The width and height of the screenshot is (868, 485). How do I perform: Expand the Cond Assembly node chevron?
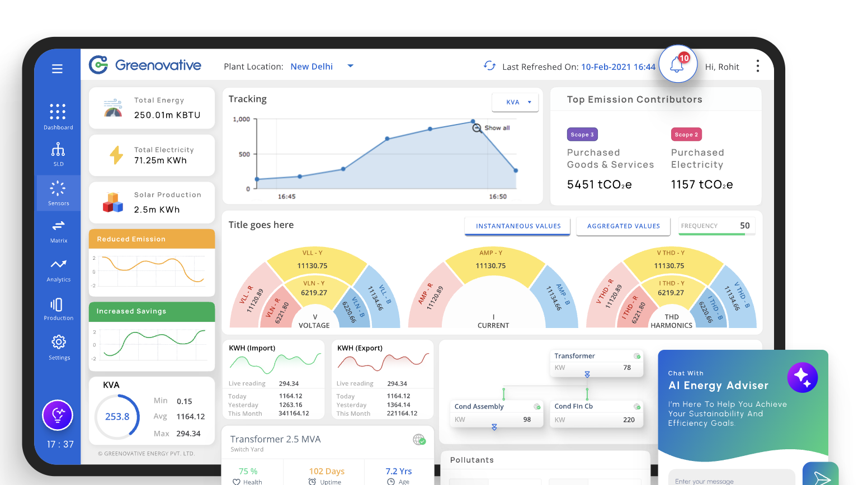pyautogui.click(x=494, y=427)
